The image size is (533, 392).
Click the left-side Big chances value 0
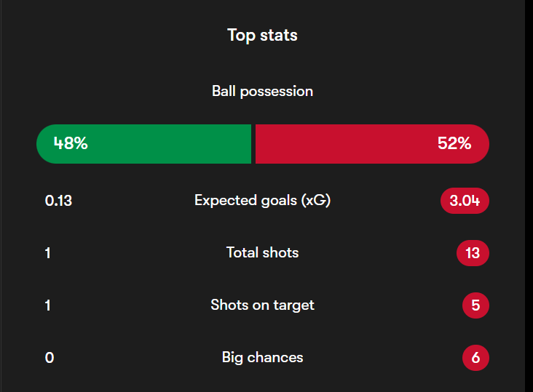coord(49,358)
